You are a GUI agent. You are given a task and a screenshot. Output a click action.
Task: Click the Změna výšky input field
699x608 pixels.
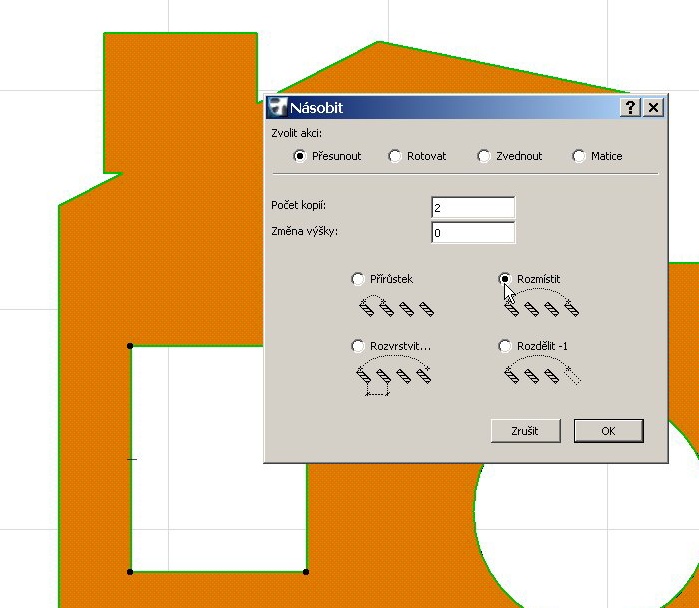[x=473, y=233]
